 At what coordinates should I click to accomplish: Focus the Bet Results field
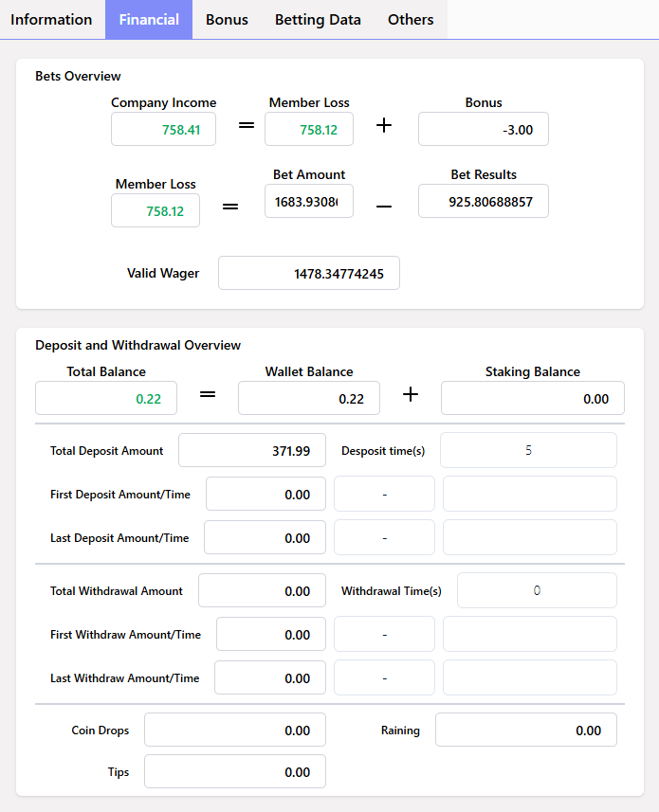[483, 201]
